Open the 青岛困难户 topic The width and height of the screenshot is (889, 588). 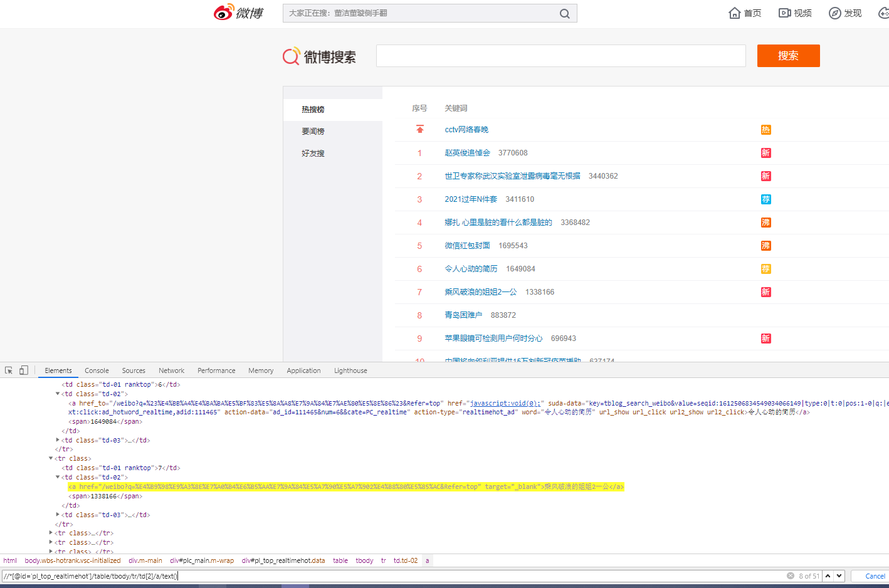(x=463, y=315)
